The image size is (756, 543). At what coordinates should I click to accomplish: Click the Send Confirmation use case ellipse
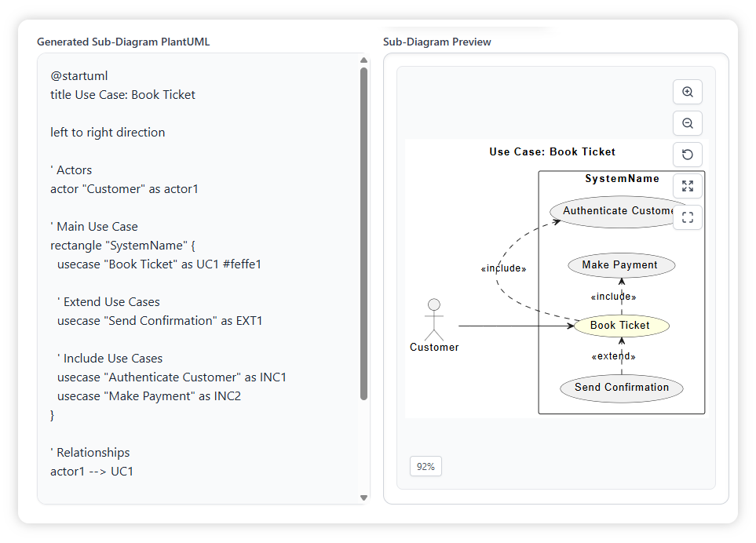tap(621, 388)
